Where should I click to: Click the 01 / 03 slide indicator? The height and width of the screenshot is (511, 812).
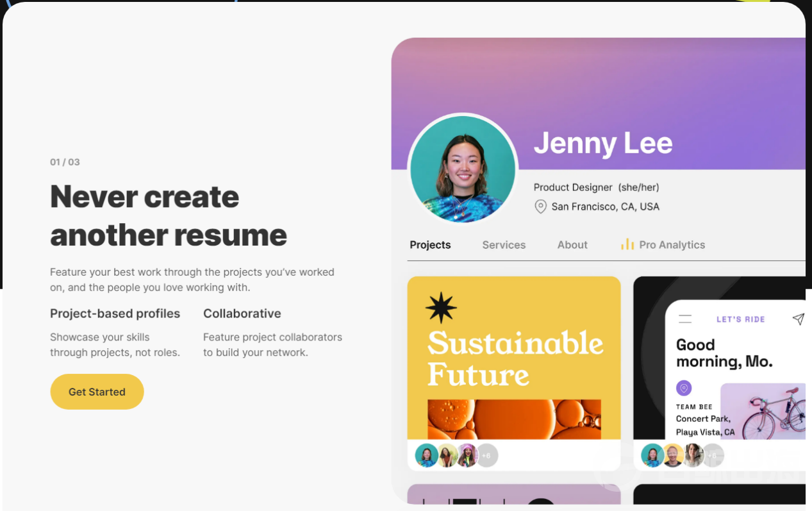click(x=65, y=162)
